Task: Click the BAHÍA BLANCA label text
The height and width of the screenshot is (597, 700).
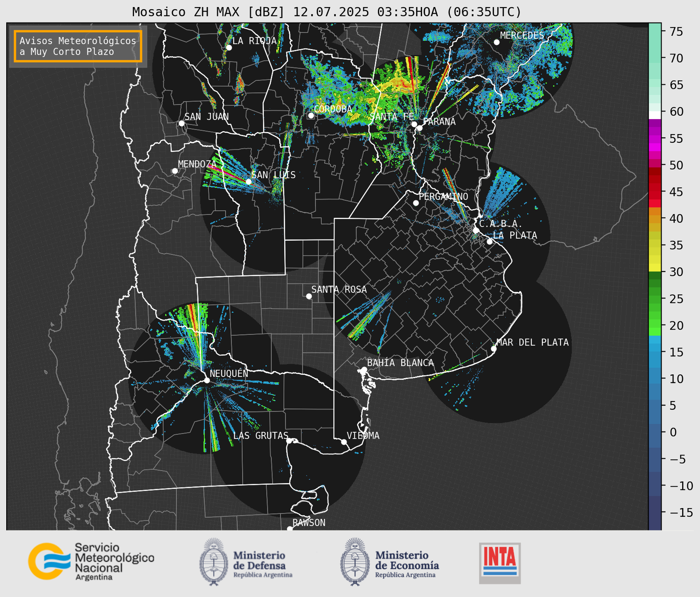Action: coord(400,363)
